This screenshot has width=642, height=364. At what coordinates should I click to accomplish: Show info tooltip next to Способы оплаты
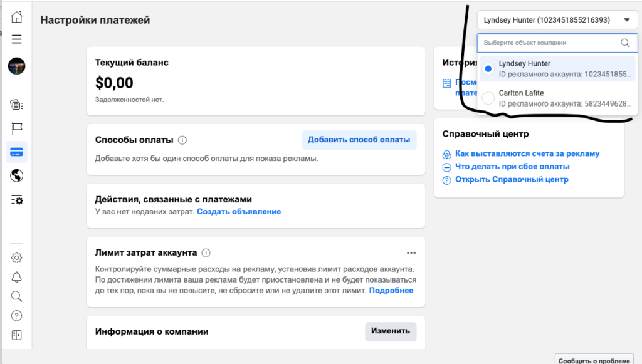[182, 140]
